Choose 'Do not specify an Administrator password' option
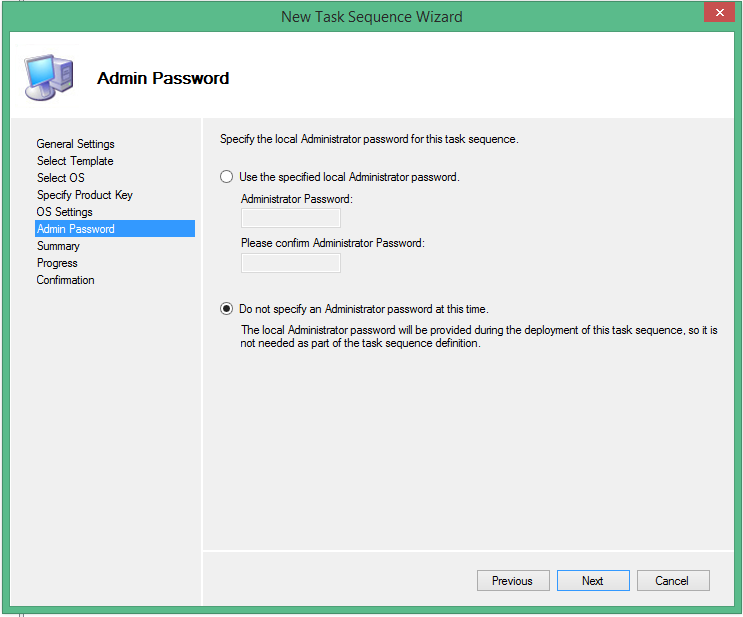Viewport: 743px width, 617px height. pyautogui.click(x=227, y=309)
